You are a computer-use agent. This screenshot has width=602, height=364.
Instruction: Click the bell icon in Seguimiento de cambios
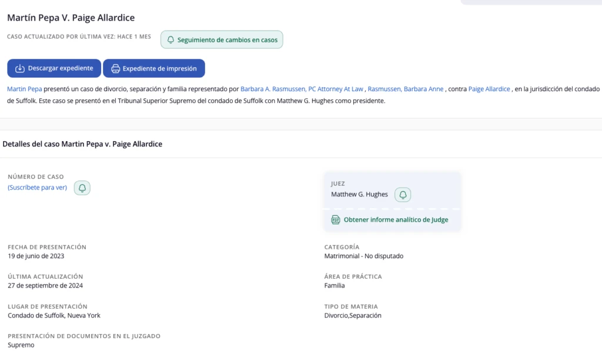pyautogui.click(x=170, y=40)
